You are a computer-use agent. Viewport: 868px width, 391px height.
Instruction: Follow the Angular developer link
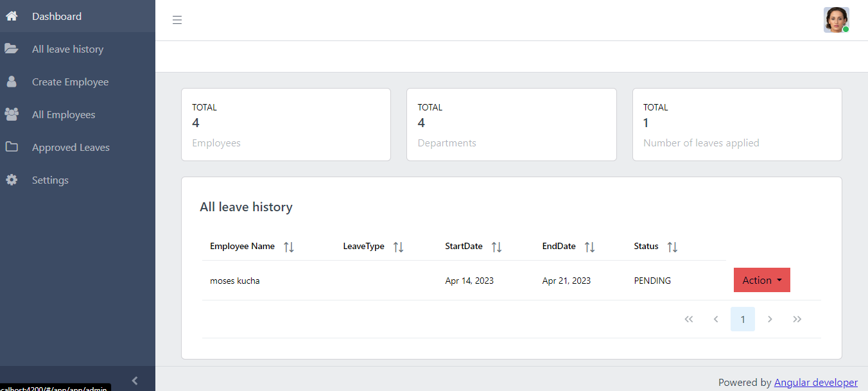pos(815,382)
